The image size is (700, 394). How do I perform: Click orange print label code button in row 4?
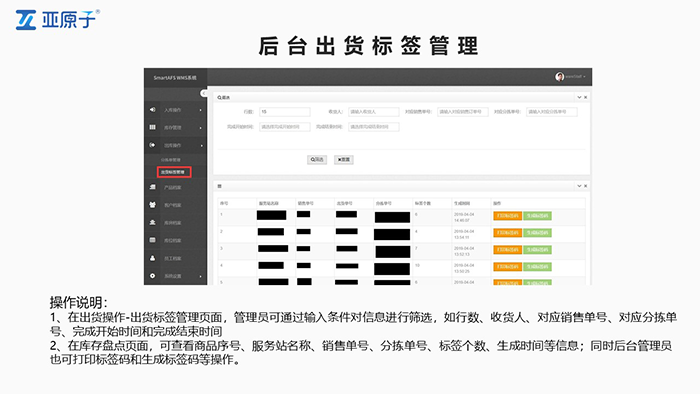coord(507,267)
